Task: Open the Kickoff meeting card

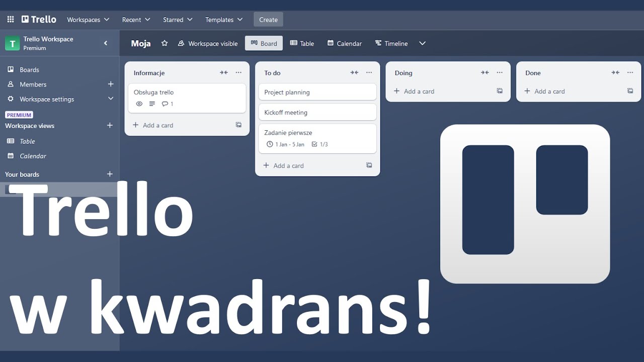Action: [317, 112]
